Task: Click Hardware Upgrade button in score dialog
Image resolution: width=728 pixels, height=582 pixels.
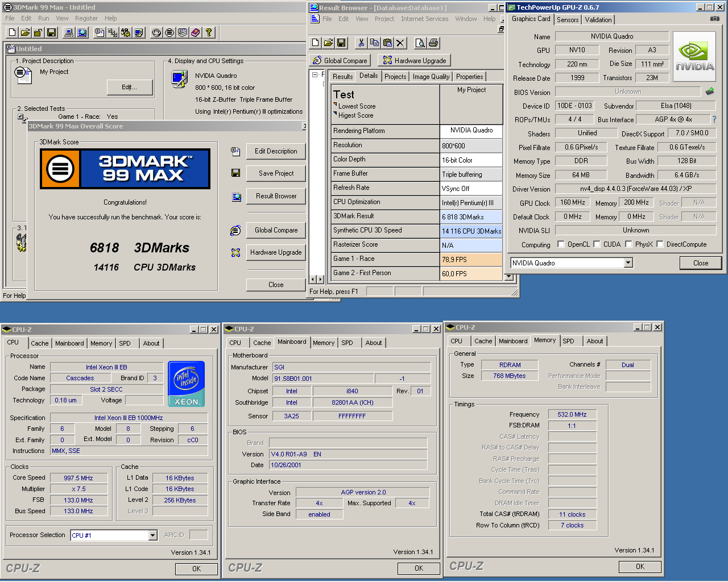Action: pyautogui.click(x=276, y=252)
